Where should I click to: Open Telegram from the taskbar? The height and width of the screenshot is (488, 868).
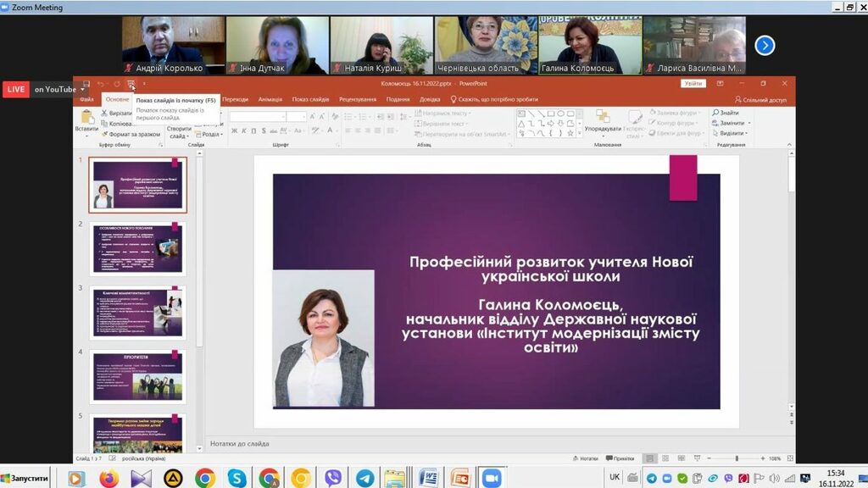click(x=364, y=479)
